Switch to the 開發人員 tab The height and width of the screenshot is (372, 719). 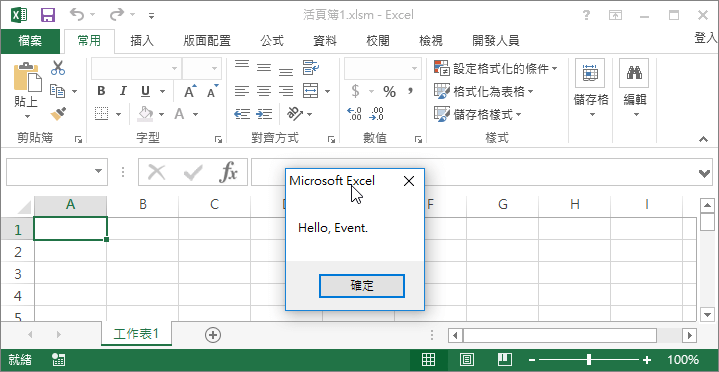point(496,41)
